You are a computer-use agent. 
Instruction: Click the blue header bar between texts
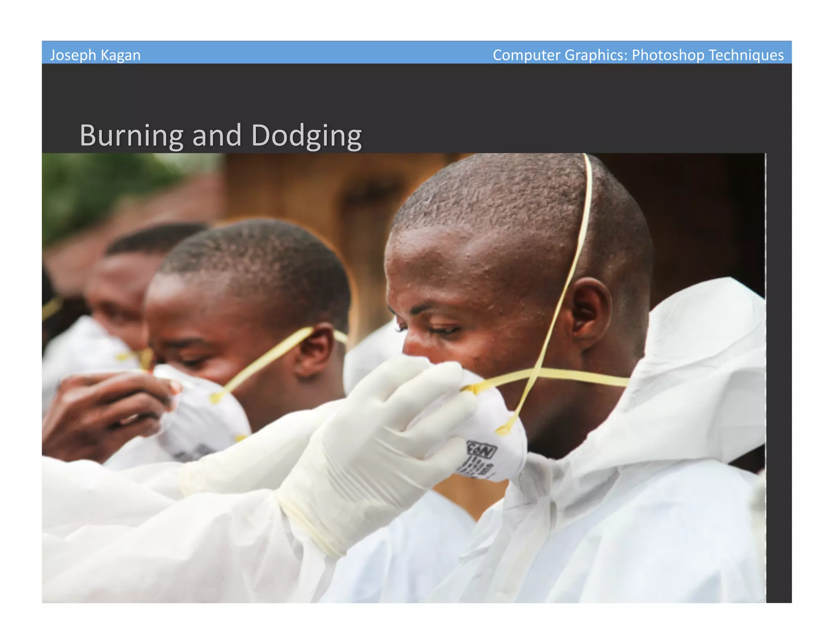click(316, 53)
